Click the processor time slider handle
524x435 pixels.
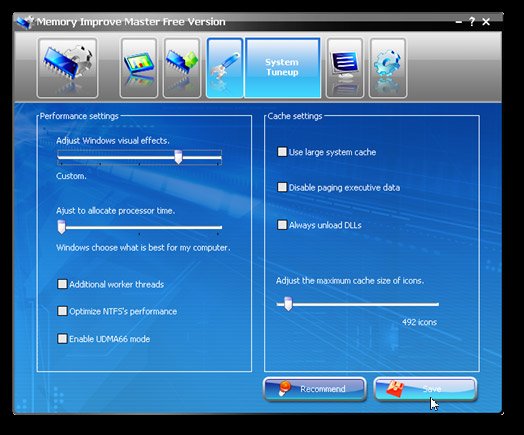[61, 227]
